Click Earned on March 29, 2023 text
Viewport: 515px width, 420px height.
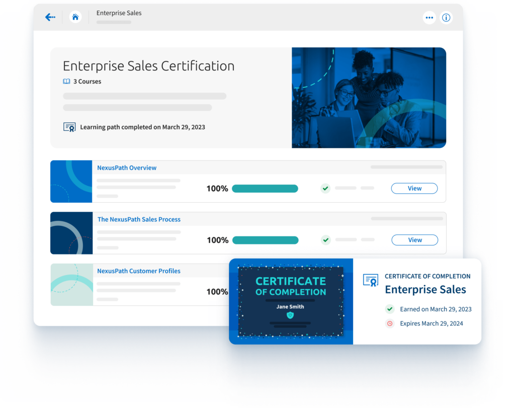pyautogui.click(x=436, y=309)
